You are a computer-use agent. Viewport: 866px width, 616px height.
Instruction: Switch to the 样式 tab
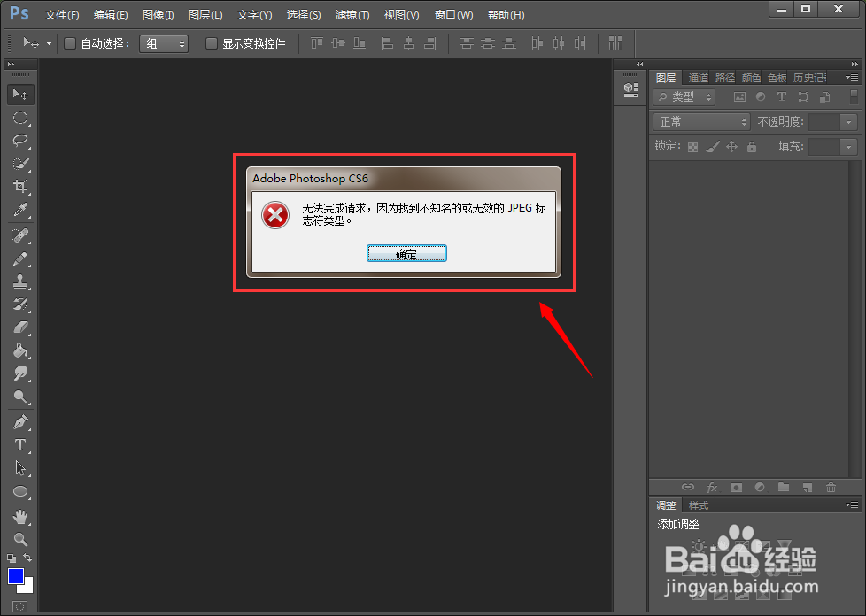pos(698,505)
